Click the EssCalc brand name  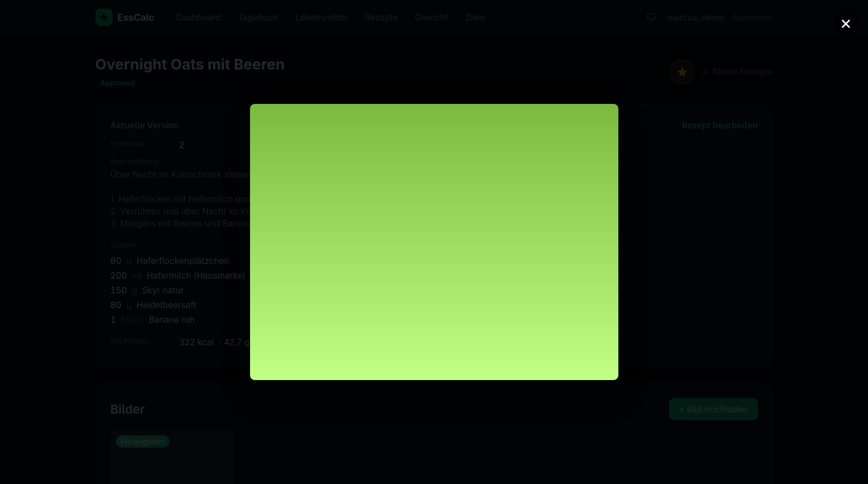coord(135,17)
